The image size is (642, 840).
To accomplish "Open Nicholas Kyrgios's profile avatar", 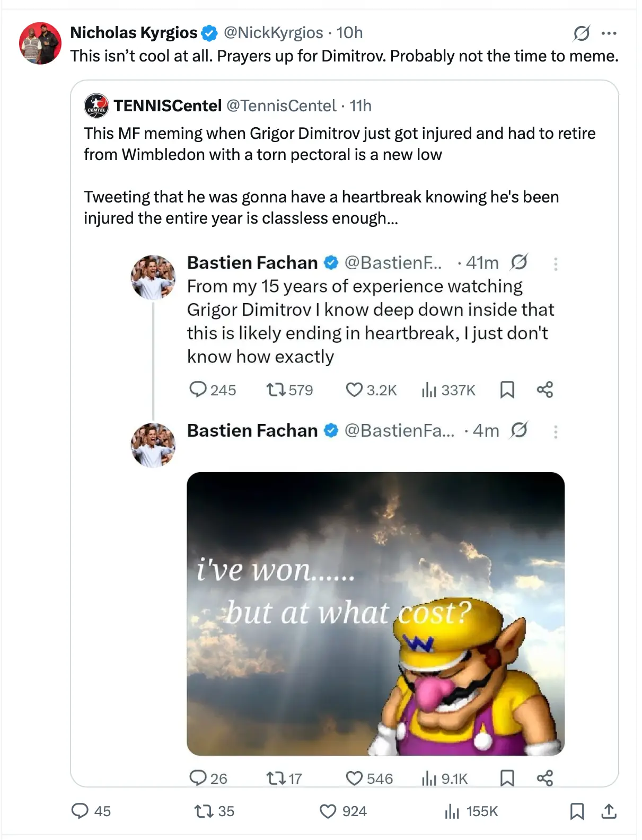I will [40, 43].
